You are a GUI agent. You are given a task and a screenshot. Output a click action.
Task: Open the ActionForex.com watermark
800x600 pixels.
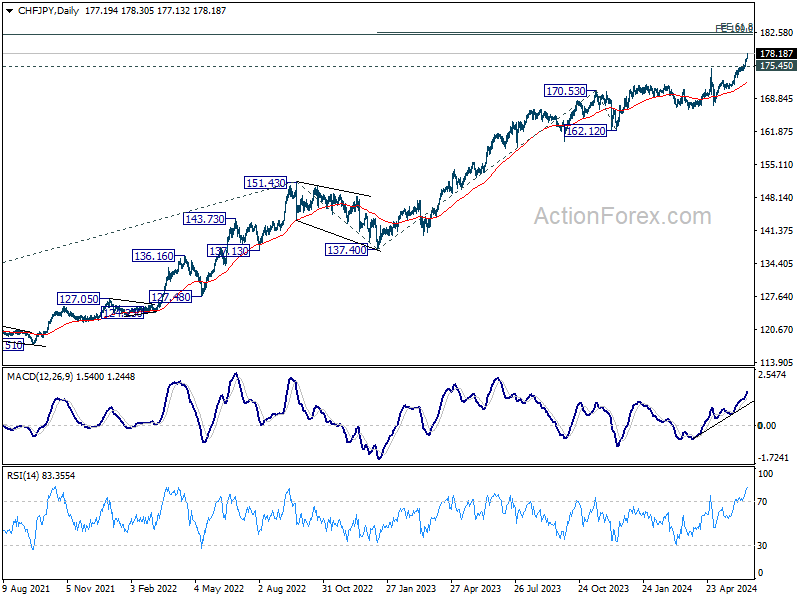pos(622,216)
